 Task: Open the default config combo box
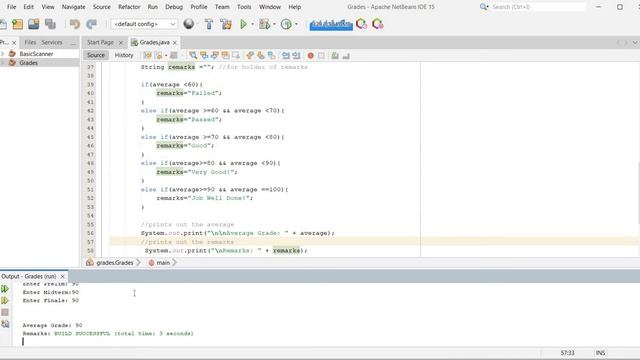coord(144,24)
